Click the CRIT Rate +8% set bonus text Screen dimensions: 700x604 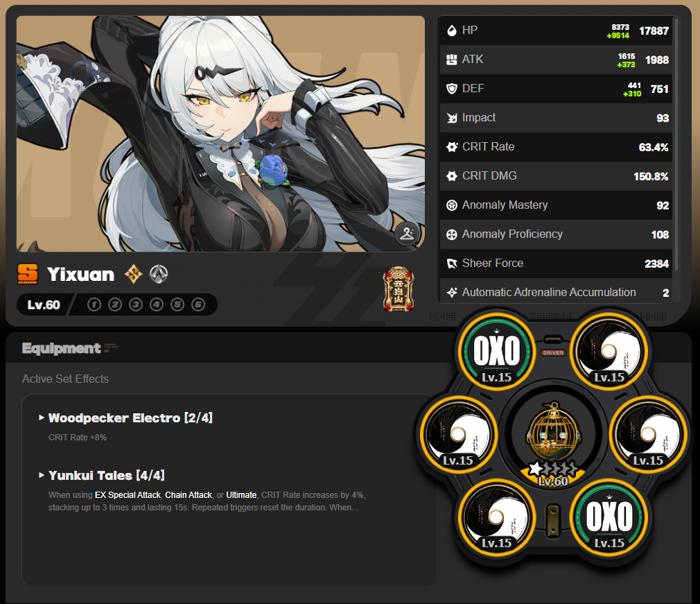pos(78,438)
